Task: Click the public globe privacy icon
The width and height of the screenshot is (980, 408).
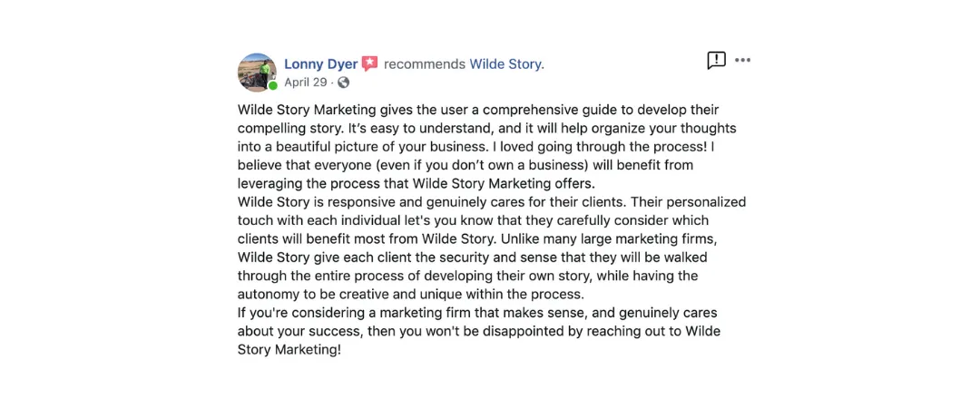Action: click(x=343, y=83)
